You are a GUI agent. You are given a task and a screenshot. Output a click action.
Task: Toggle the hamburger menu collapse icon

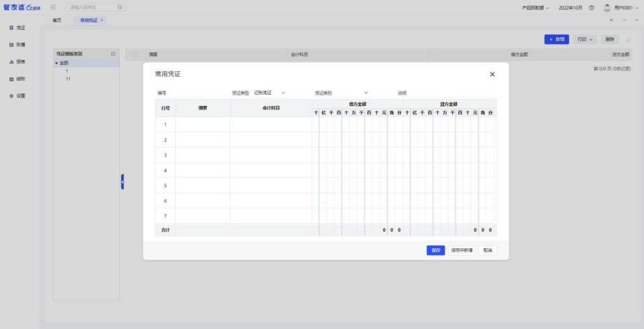(x=53, y=7)
